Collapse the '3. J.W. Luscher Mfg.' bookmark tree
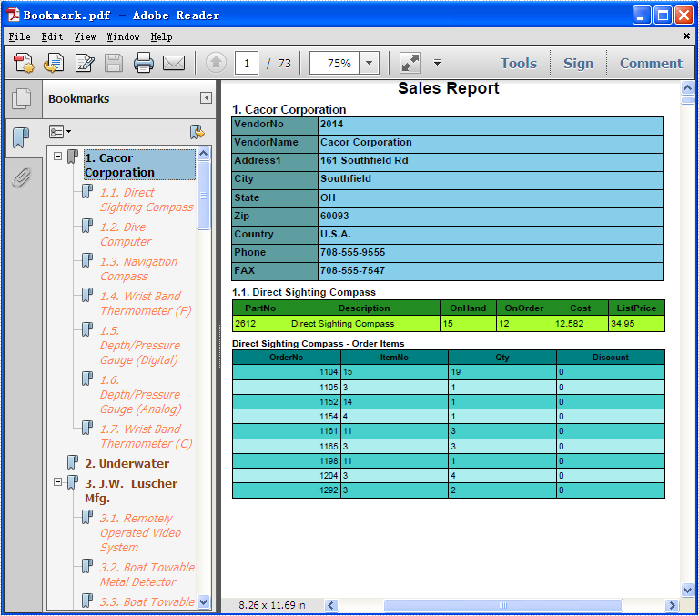The width and height of the screenshot is (699, 616). tap(57, 482)
